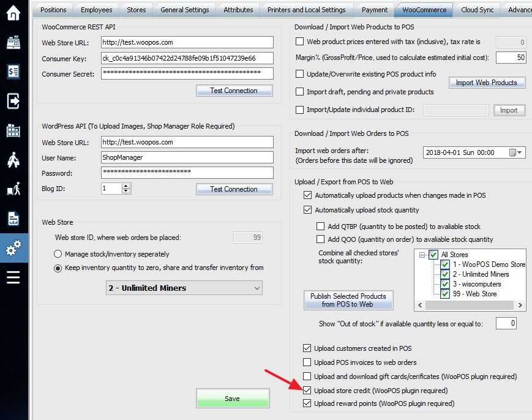Toggle Upload customers created in POS
Image resolution: width=532 pixels, height=420 pixels.
coord(307,348)
